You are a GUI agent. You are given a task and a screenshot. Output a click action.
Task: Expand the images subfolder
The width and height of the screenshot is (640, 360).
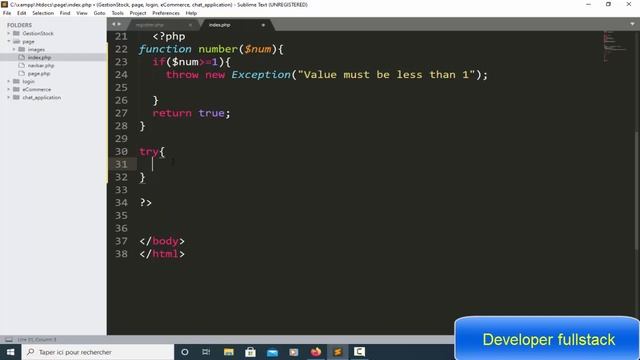14,49
